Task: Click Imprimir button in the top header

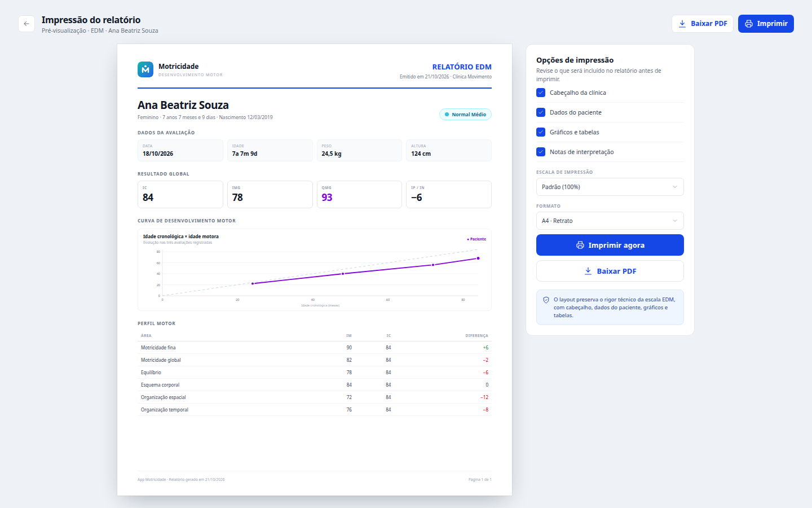Action: [x=766, y=24]
